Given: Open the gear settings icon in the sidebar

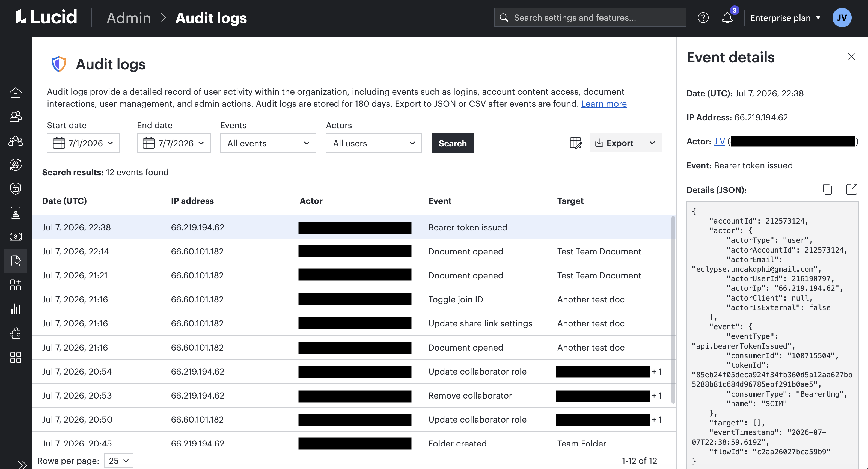Looking at the screenshot, I should (x=16, y=165).
